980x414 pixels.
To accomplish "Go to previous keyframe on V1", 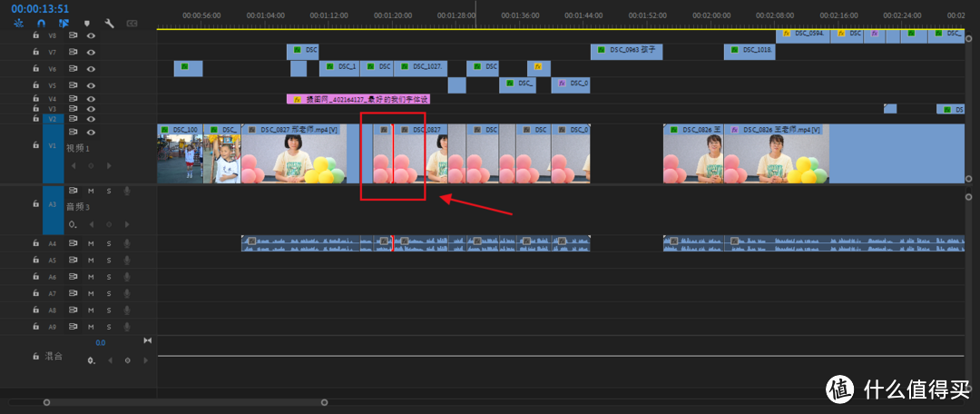I will 73,166.
